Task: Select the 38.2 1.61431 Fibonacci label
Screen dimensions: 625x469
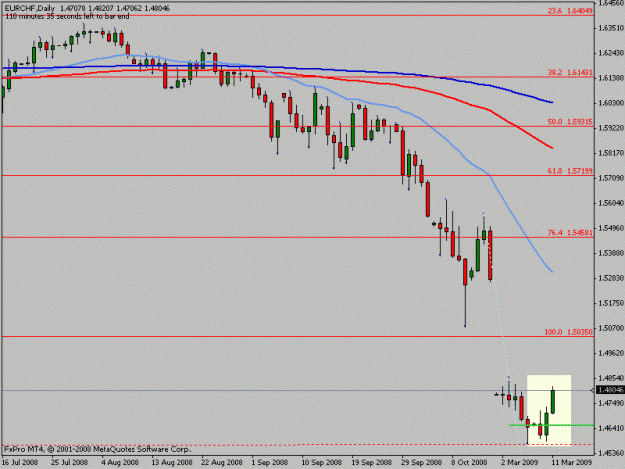Action: click(570, 73)
